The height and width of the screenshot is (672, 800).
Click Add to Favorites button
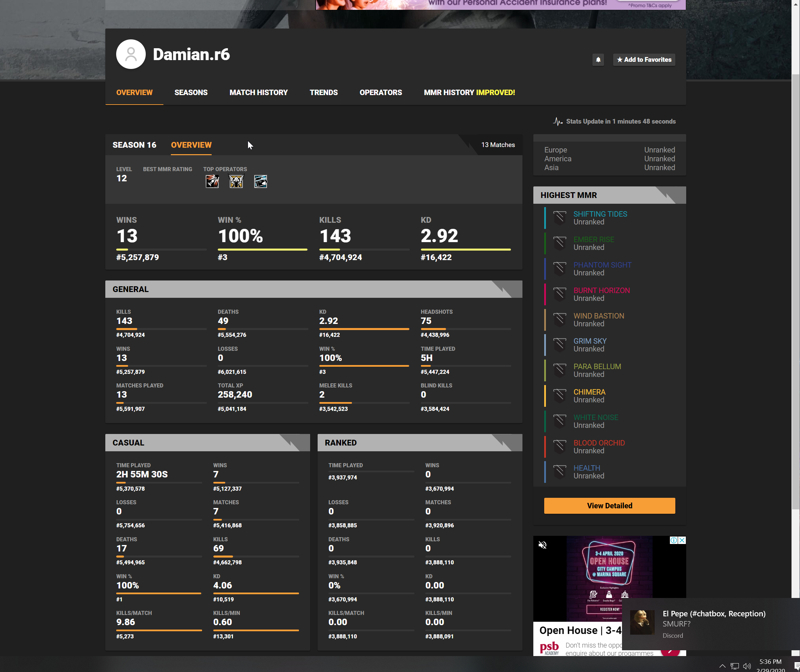(x=644, y=59)
